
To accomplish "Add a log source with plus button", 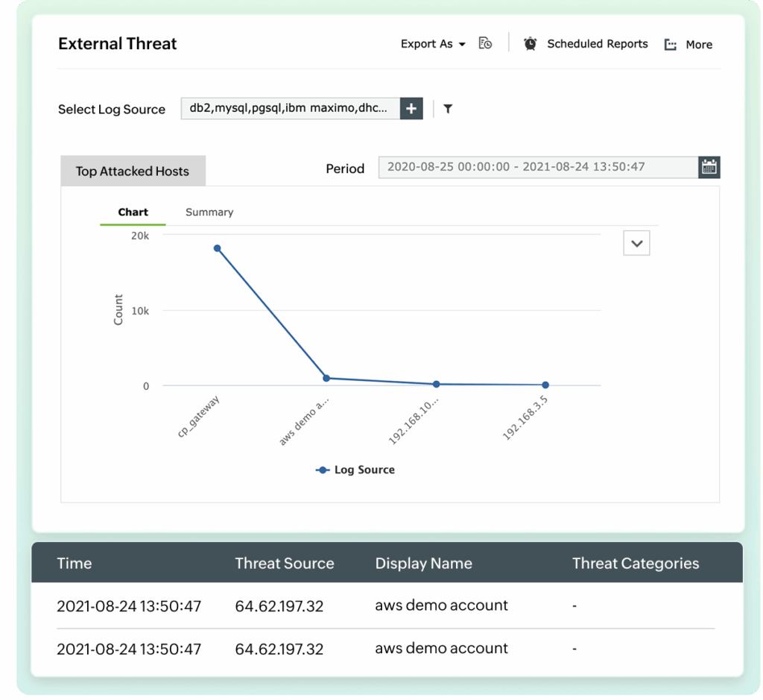I will point(411,108).
